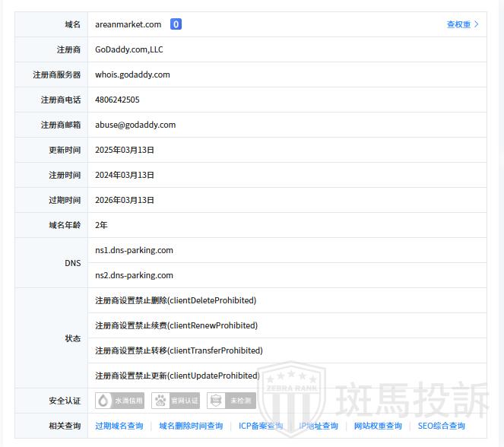Image resolution: width=504 pixels, height=447 pixels.
Task: Open SEO综合查询 link
Action: point(441,426)
